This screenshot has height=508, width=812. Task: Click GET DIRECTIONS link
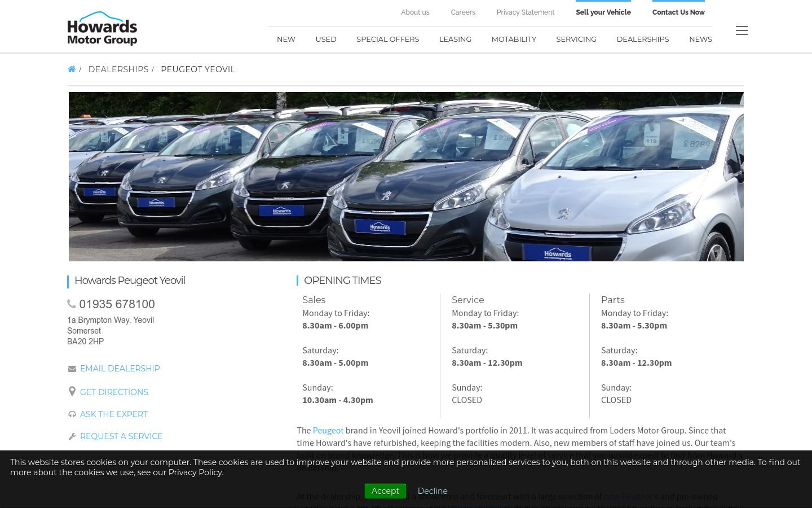coord(114,392)
